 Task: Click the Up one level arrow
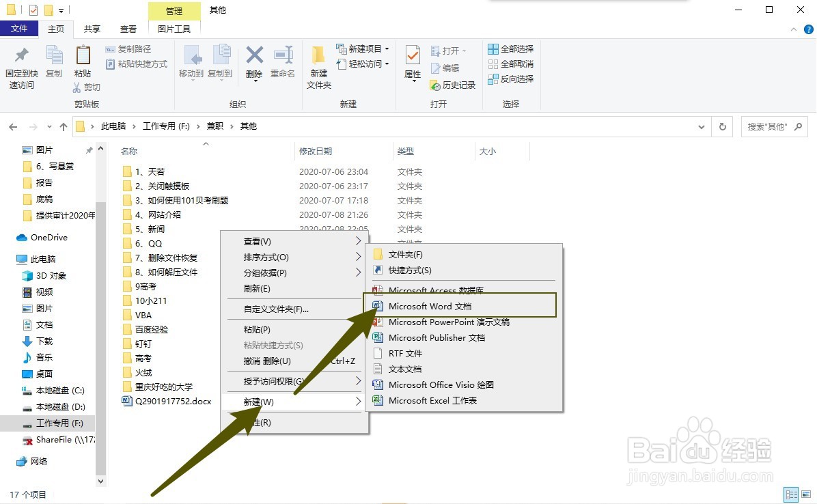[63, 126]
